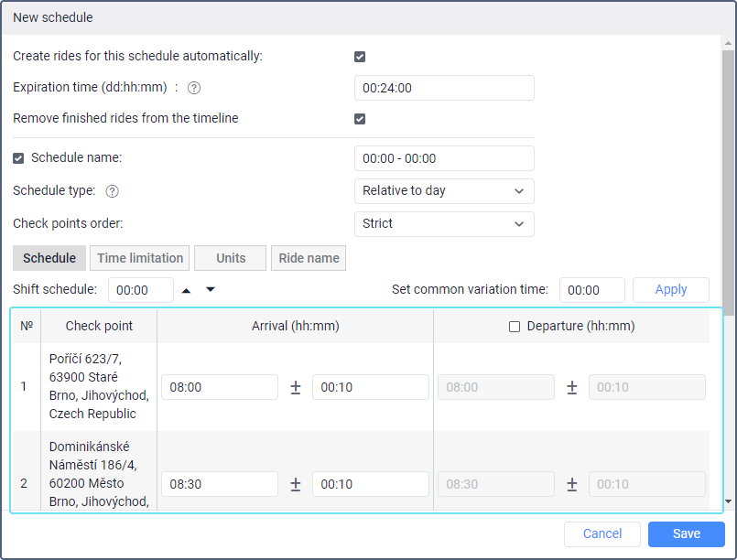Uncheck Remove finished rides from timeline
737x560 pixels.
(360, 119)
